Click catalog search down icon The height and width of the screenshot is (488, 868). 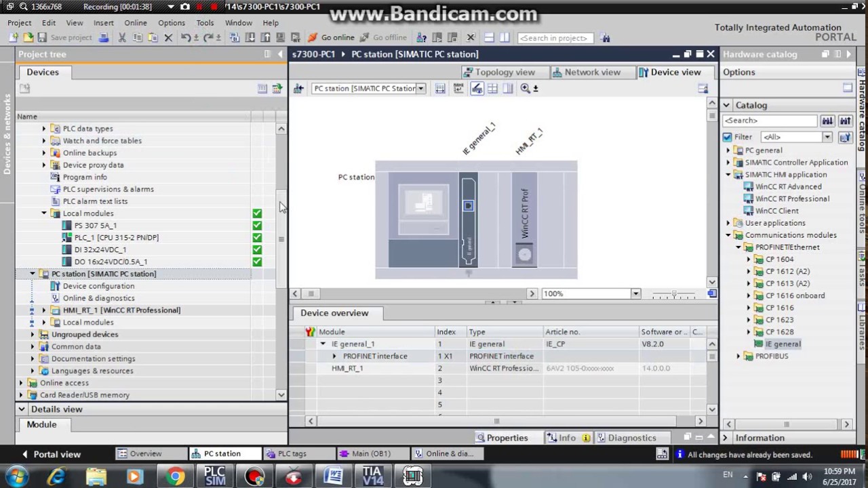[827, 121]
